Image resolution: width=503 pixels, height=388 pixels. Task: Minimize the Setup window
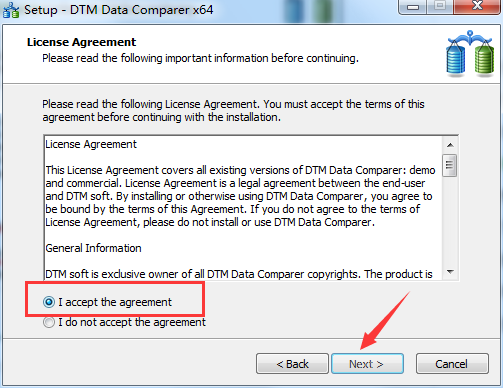coord(413,6)
